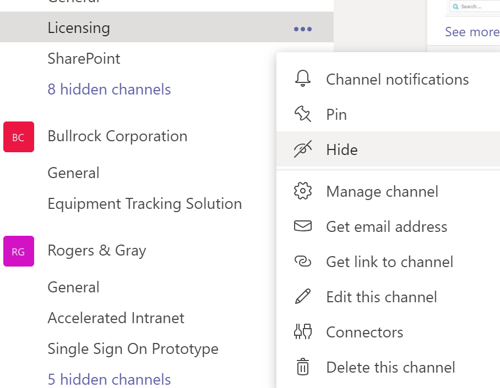Choose Get email address menu entry
This screenshot has width=500, height=388.
click(388, 226)
